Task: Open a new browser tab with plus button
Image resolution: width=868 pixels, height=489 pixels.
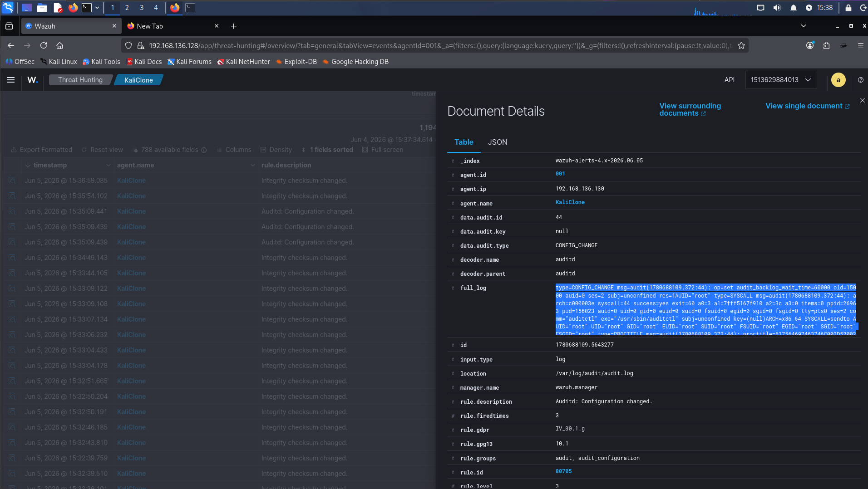Action: pos(233,26)
